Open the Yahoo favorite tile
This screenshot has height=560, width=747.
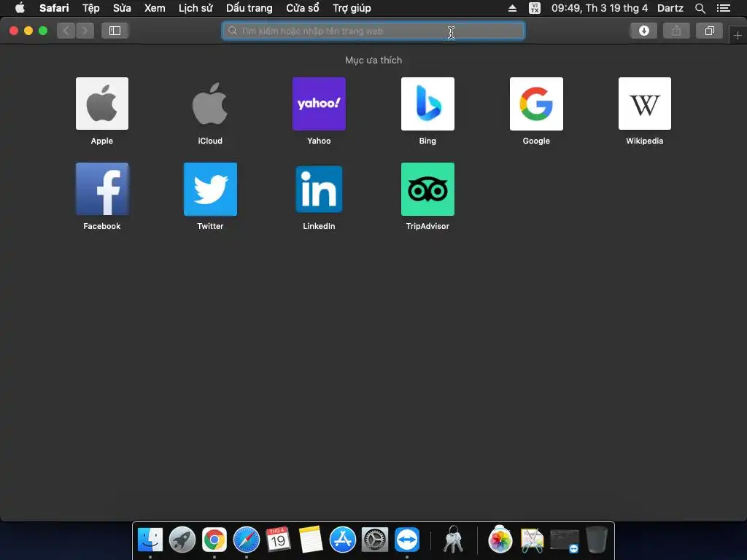(x=319, y=104)
